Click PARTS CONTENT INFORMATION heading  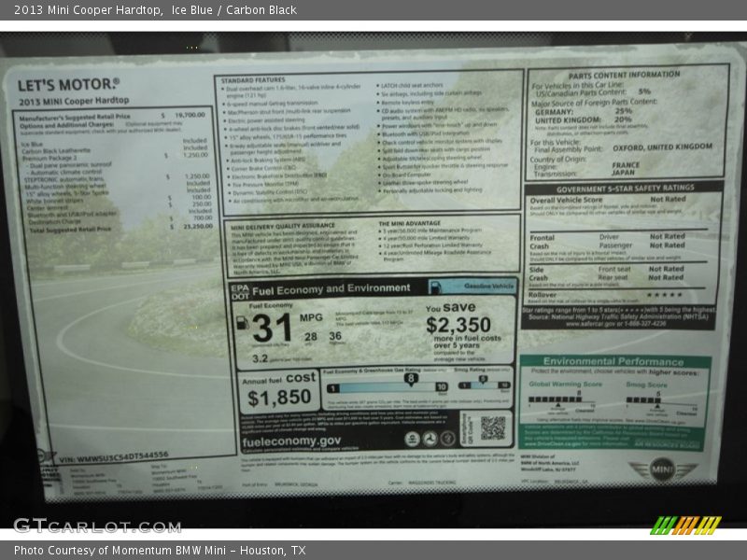tap(624, 75)
